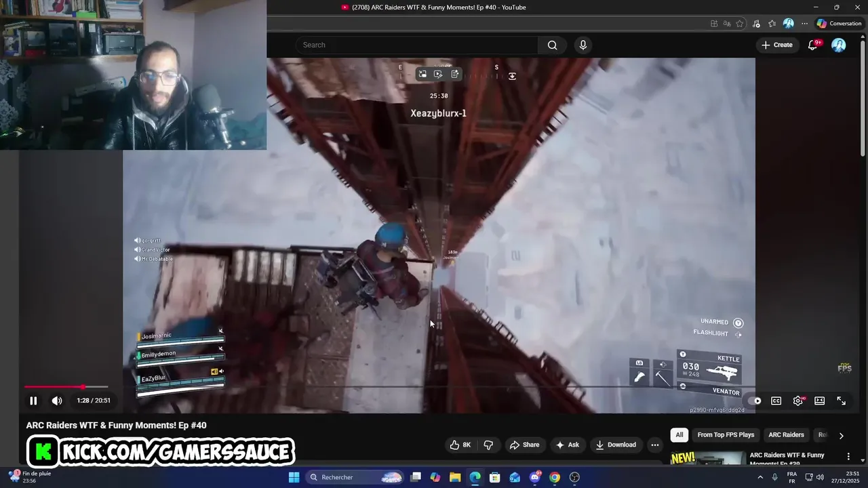The image size is (868, 488).
Task: Open the Edge browser profile avatar
Action: [788, 23]
